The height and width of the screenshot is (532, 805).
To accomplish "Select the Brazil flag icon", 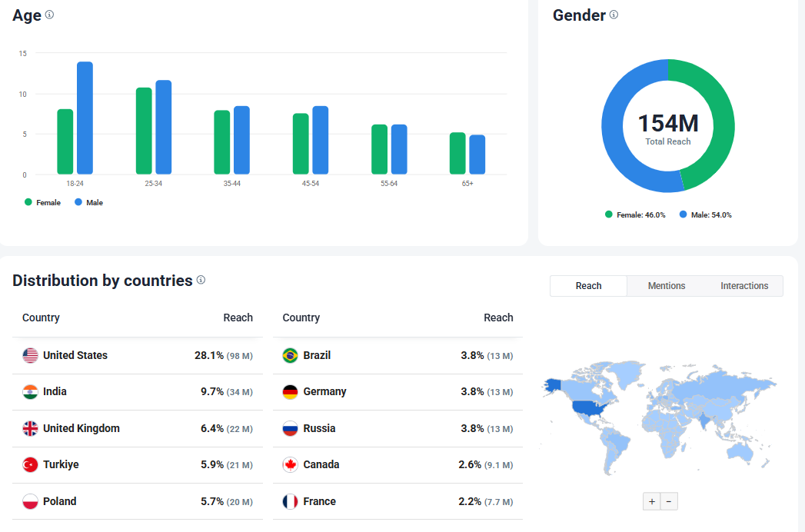I will pos(289,355).
